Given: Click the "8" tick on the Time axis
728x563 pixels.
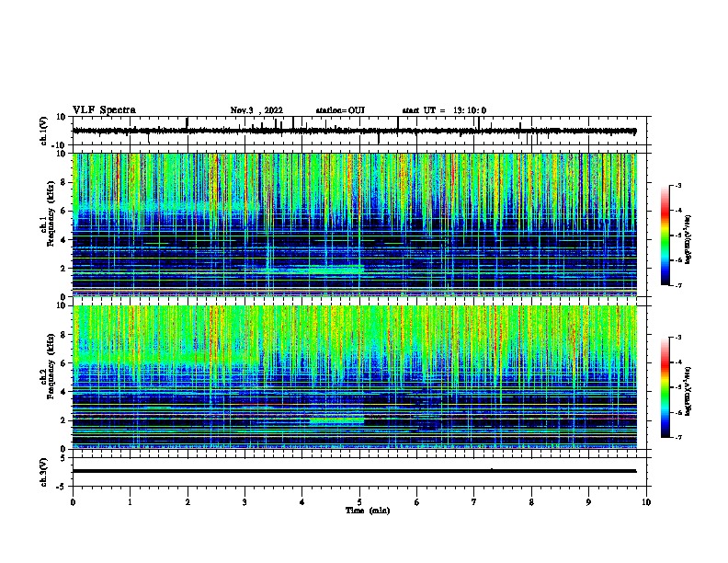Looking at the screenshot, I should (531, 502).
